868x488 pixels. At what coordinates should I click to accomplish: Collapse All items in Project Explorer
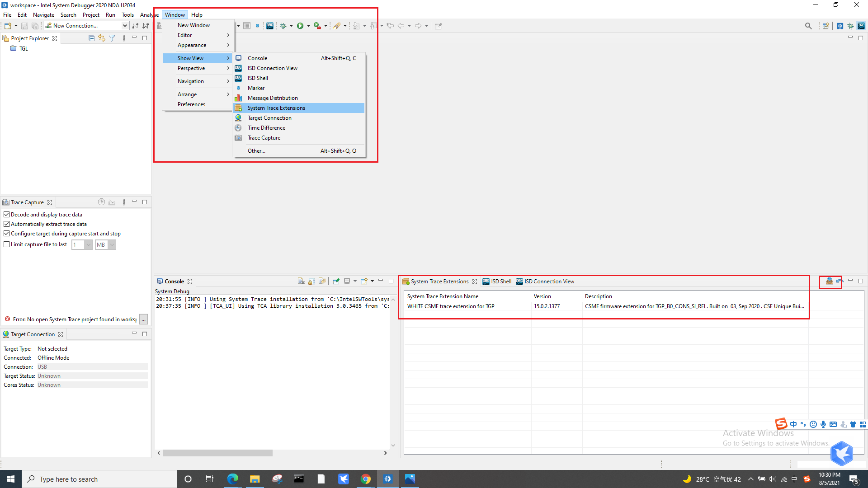point(91,38)
